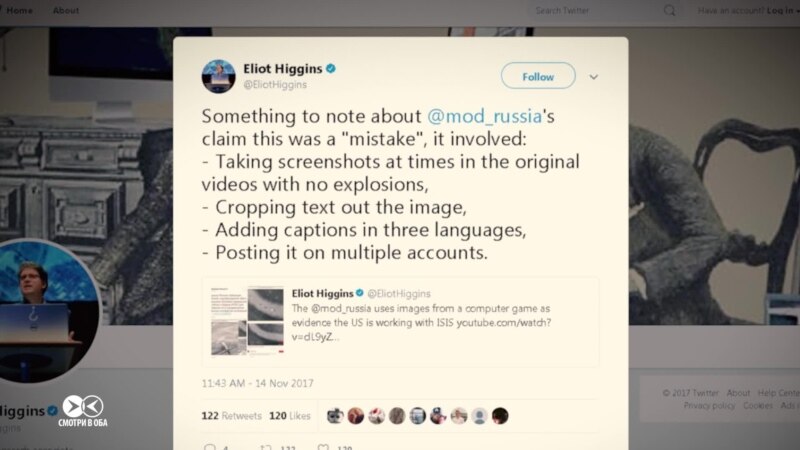Go to Home in top navigation
The width and height of the screenshot is (800, 450).
coord(19,11)
